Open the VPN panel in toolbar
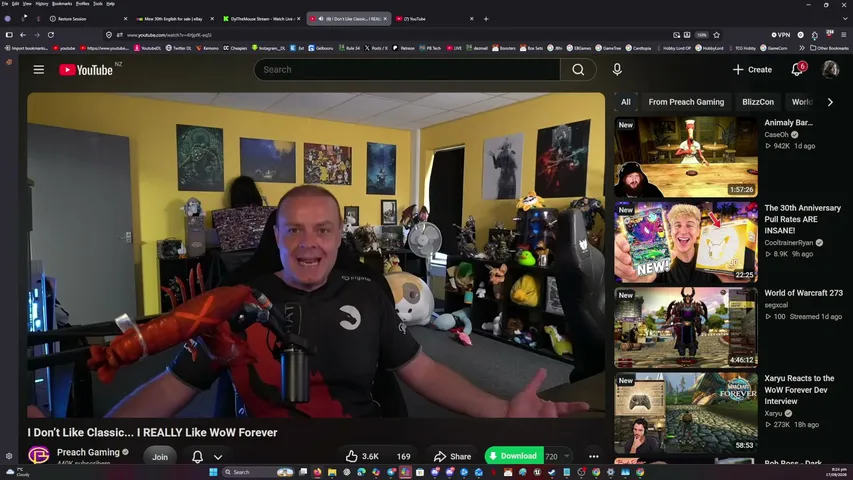This screenshot has height=480, width=853. tap(781, 35)
